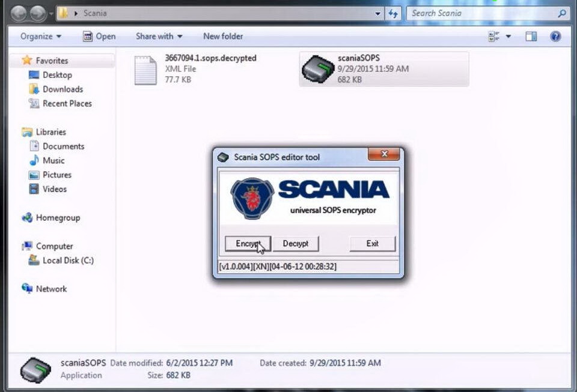
Task: Click the Decrypt button
Action: pos(296,244)
